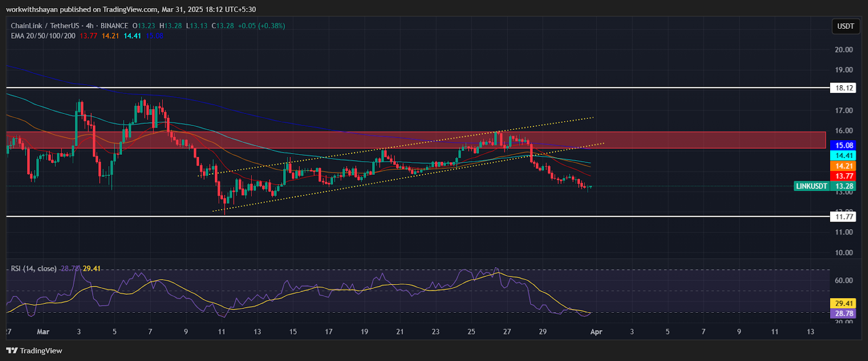The width and height of the screenshot is (868, 361).
Task: Click the orange 14.21 EMA price label
Action: pyautogui.click(x=844, y=166)
